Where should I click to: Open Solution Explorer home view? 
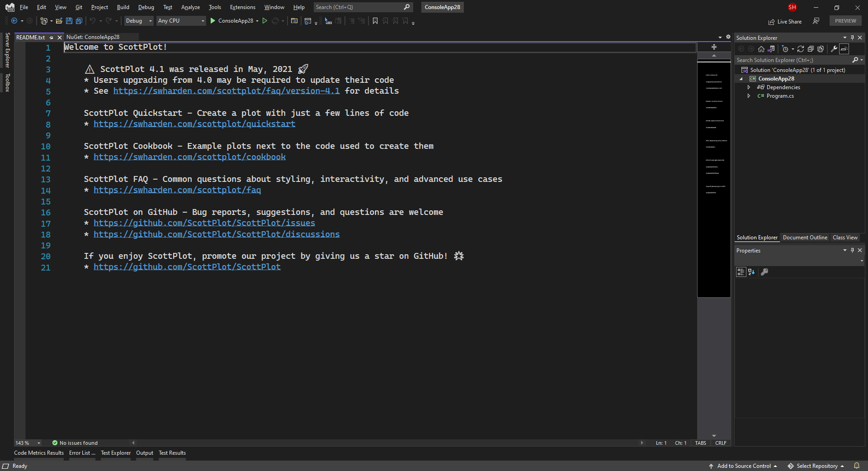click(x=761, y=49)
